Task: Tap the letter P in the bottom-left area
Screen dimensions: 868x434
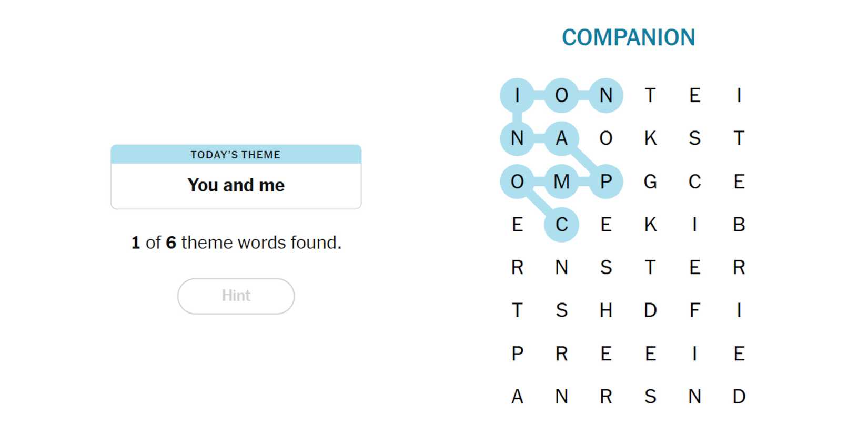Action: (x=517, y=354)
